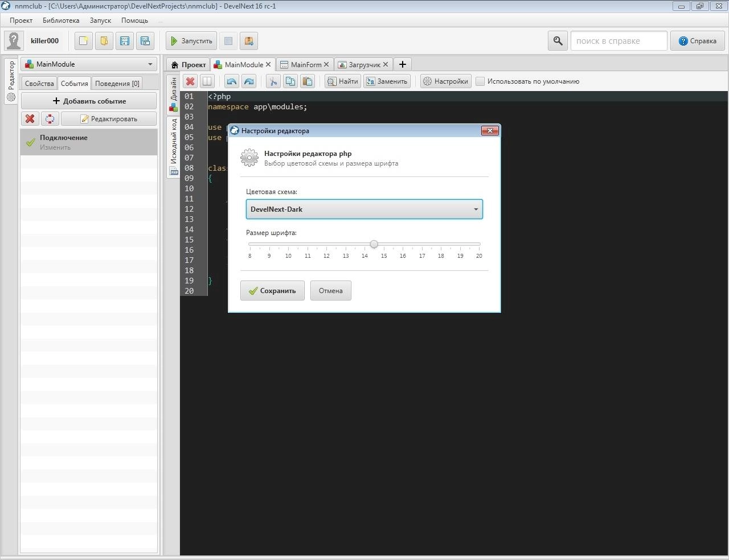729x560 pixels.
Task: Open the Библиотека menu
Action: 61,20
